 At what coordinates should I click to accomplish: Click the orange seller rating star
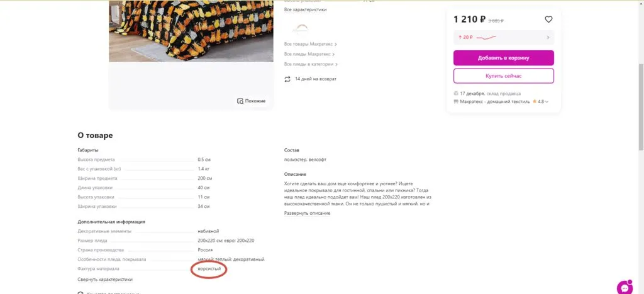point(535,101)
